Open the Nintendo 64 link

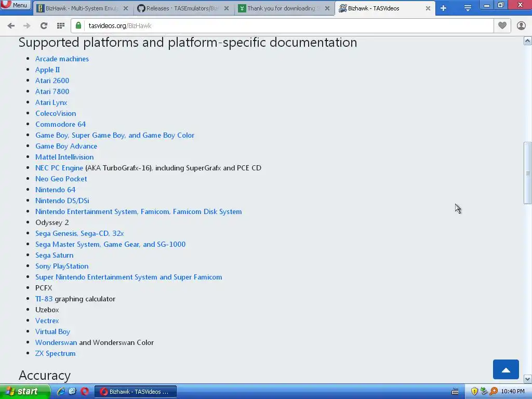[55, 190]
